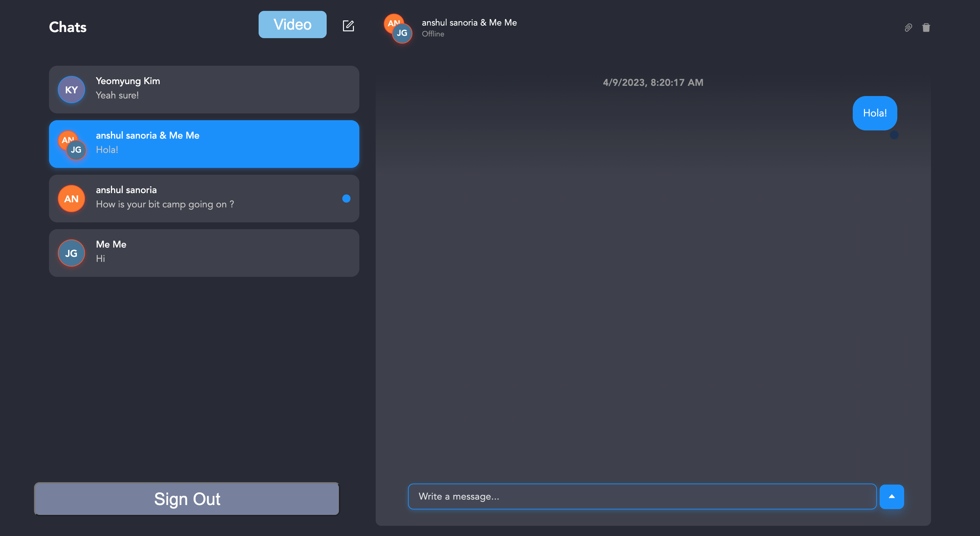
Task: Click the Hola! message bubble
Action: (x=875, y=113)
